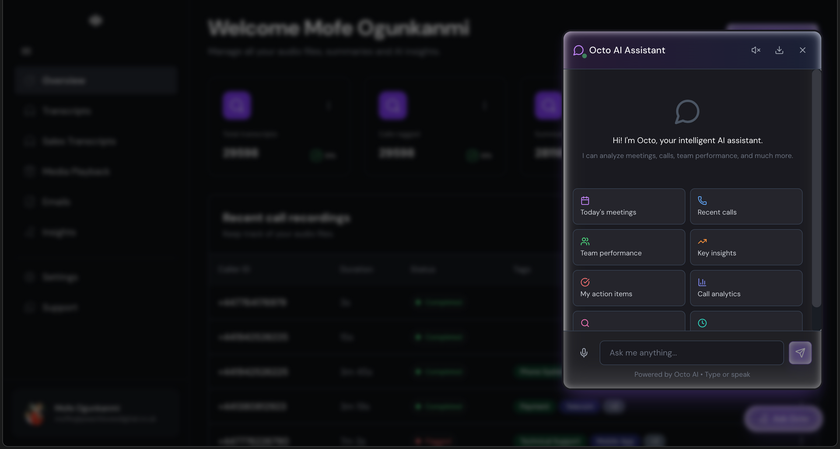840x449 pixels.
Task: Select the Today's meetings suggestion
Action: (x=629, y=206)
